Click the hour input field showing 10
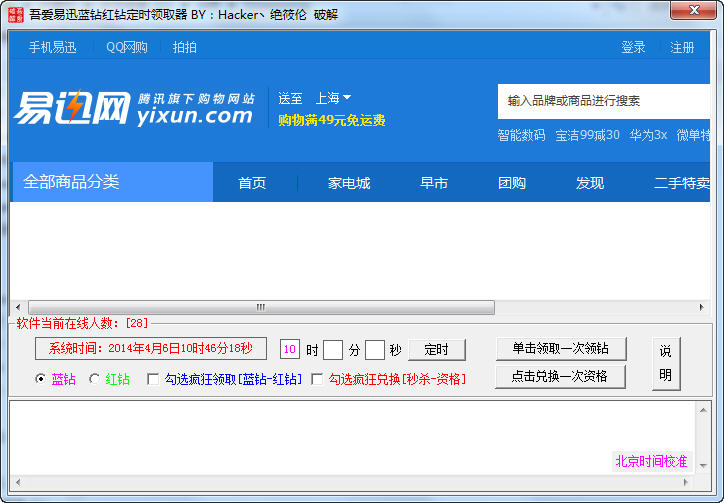The image size is (724, 503). pyautogui.click(x=290, y=349)
